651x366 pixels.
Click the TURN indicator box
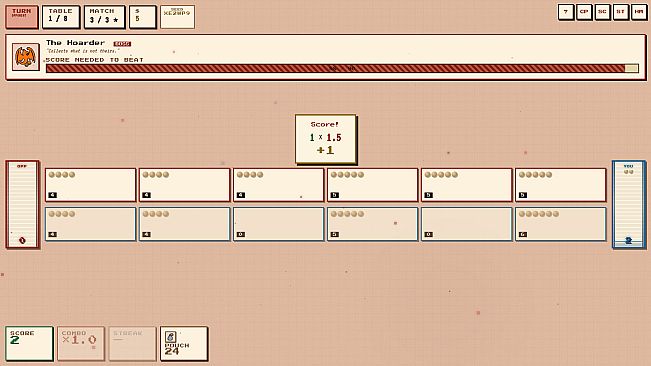[x=22, y=17]
